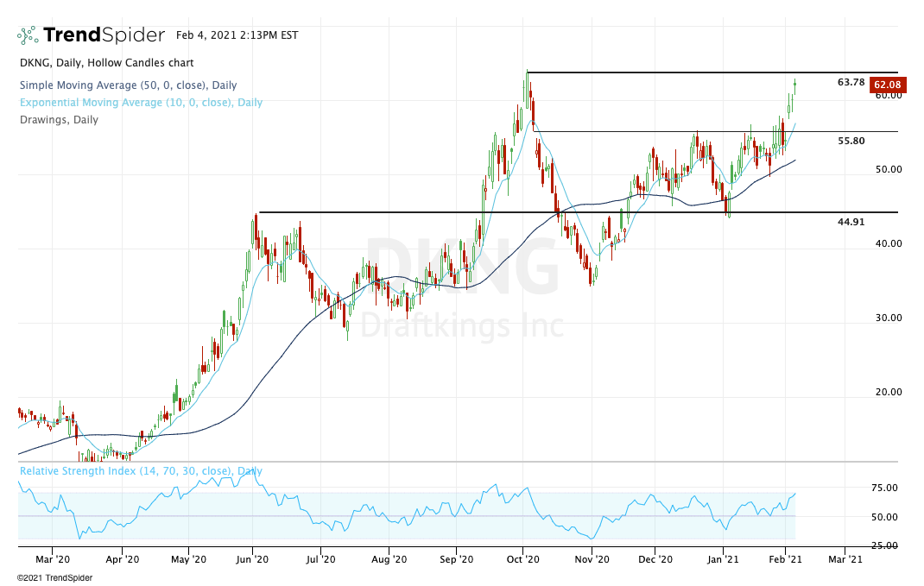Click 'DKNG, Daily, Hollow Candles chart' title
Screen dimensions: 924x586
(107, 62)
